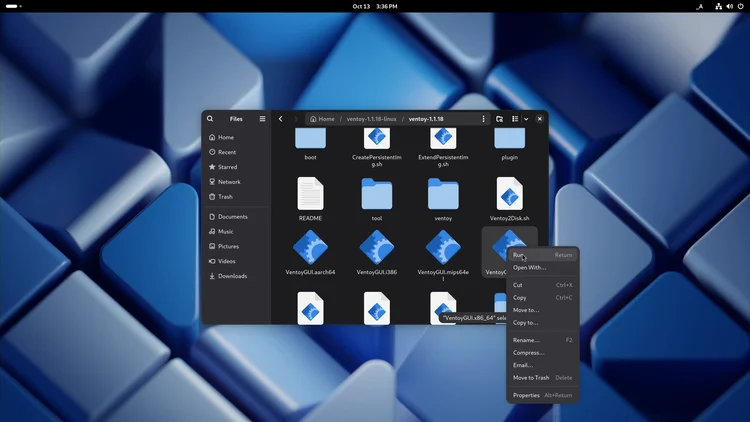The image size is (750, 422).
Task: Choose Move to… from the context menu
Action: [x=542, y=310]
